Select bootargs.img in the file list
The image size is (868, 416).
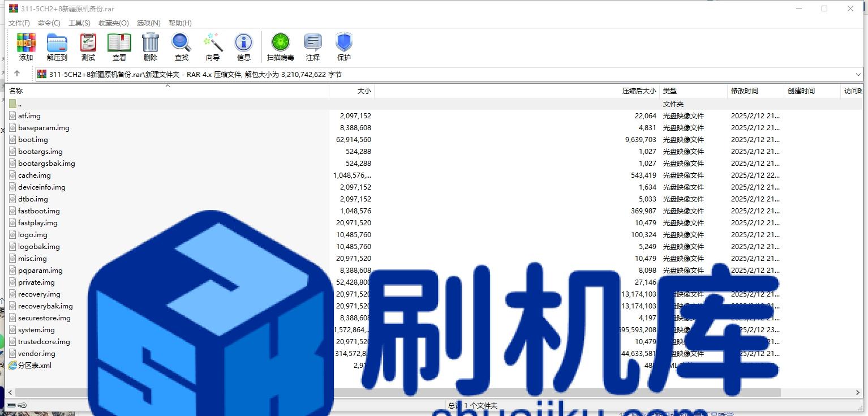coord(40,151)
